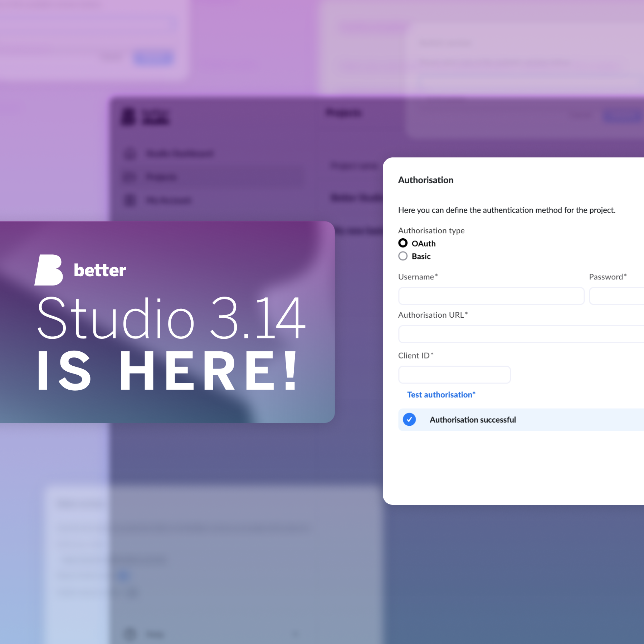Viewport: 644px width, 644px height.
Task: Click the Studio 3.14 headline text
Action: (171, 318)
